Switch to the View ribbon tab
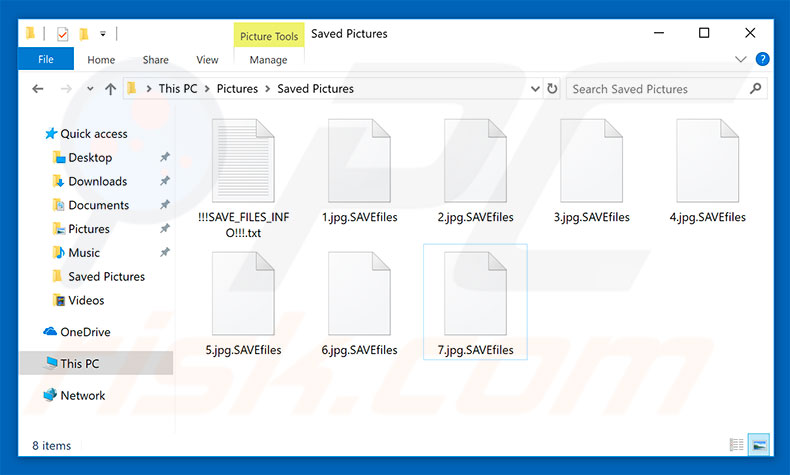Screen dimensions: 790x475 (x=207, y=60)
